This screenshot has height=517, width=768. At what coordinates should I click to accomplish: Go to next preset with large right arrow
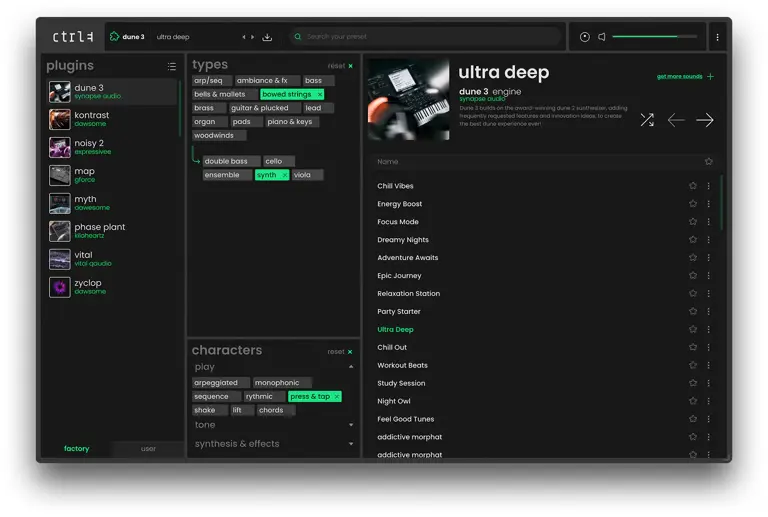[705, 119]
